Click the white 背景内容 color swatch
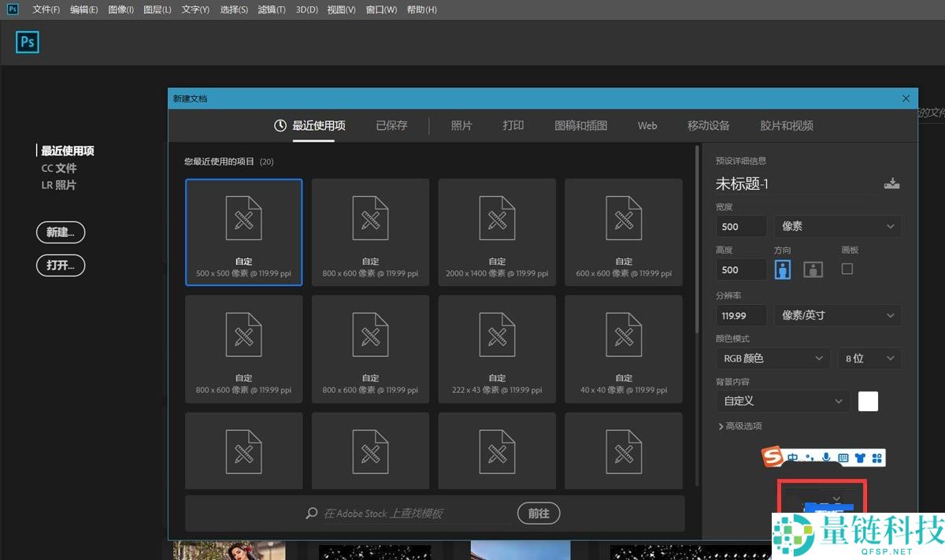The width and height of the screenshot is (945, 560). click(867, 401)
